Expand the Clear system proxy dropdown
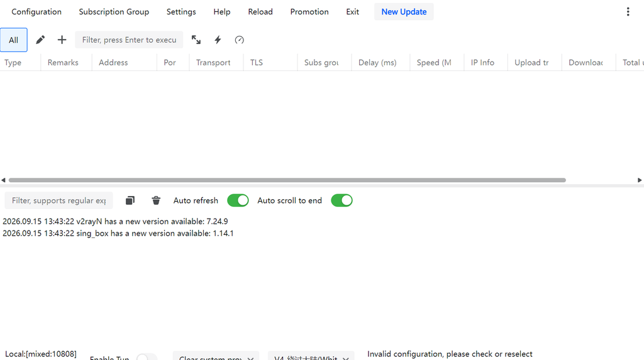Viewport: 644px width, 360px height. pos(216,356)
